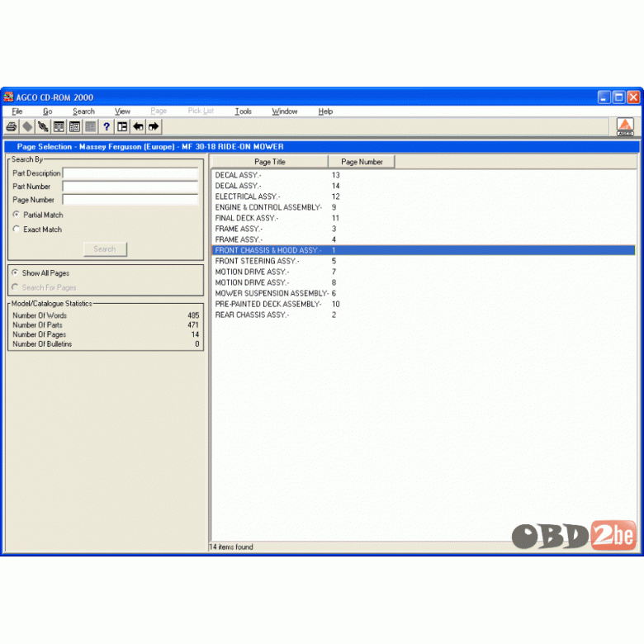Select FRAME ASSY.- page 3 row
Screen dimensions: 644x644
point(424,229)
